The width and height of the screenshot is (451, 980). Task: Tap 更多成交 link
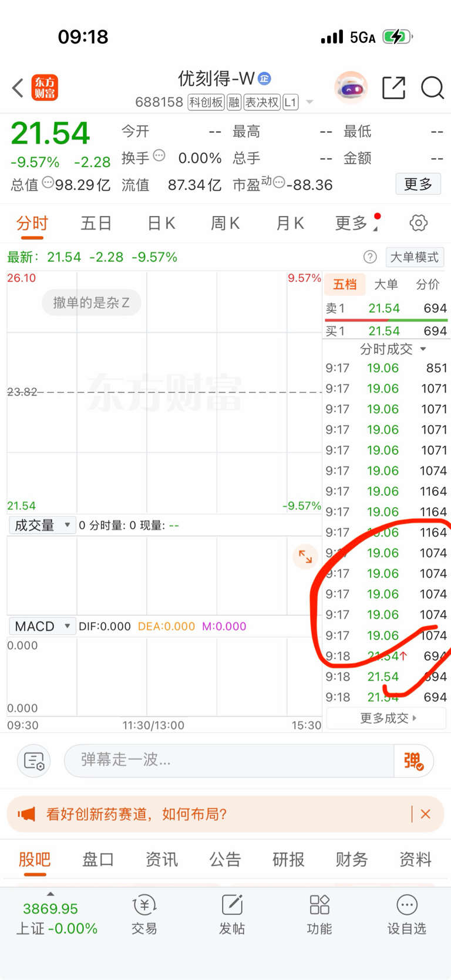pos(387,718)
